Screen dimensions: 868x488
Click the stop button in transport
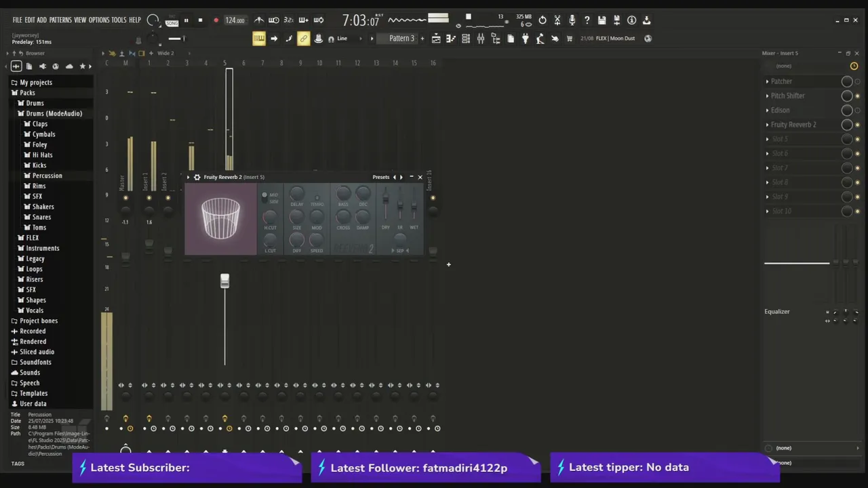click(x=200, y=20)
